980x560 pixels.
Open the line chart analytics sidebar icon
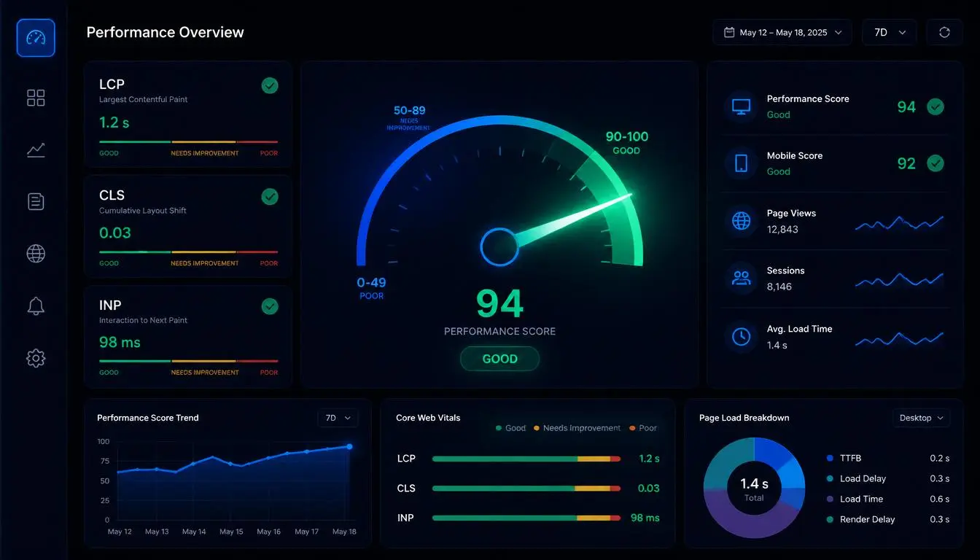click(36, 150)
